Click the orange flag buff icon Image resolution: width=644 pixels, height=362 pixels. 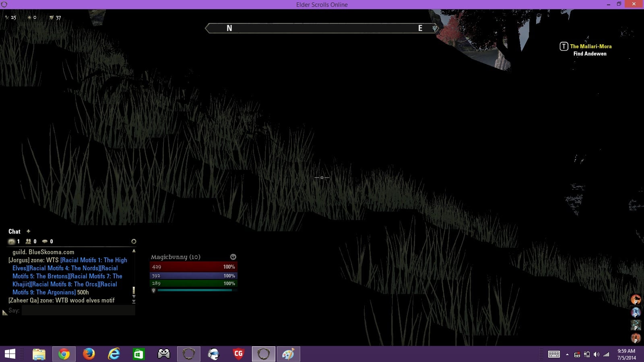click(x=636, y=300)
